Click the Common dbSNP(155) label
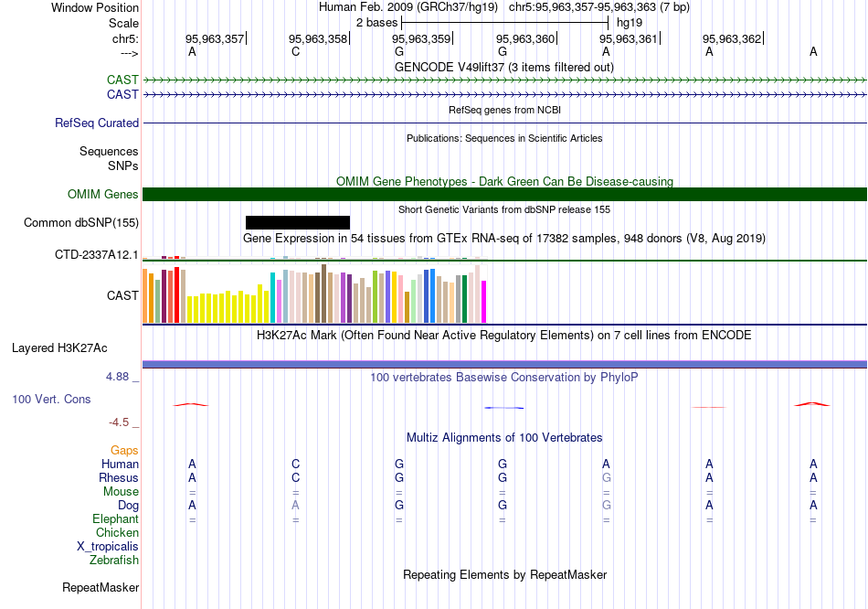This screenshot has width=868, height=609. (80, 223)
